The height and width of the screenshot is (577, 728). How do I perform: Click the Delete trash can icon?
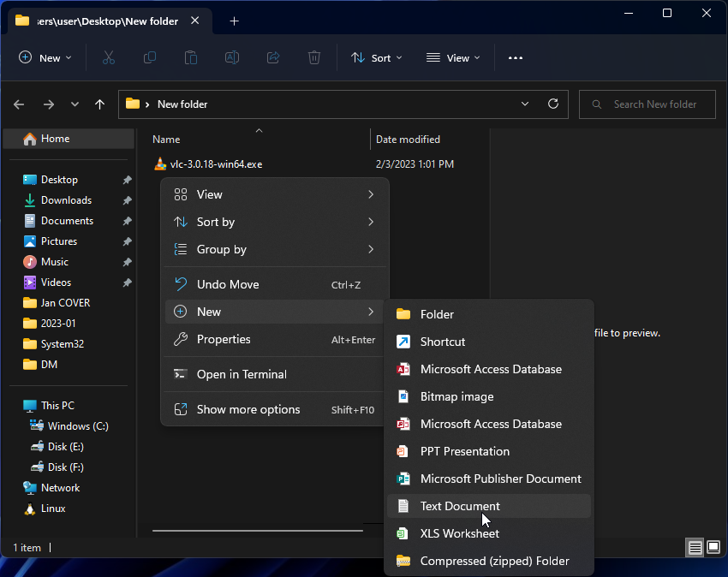pos(314,57)
